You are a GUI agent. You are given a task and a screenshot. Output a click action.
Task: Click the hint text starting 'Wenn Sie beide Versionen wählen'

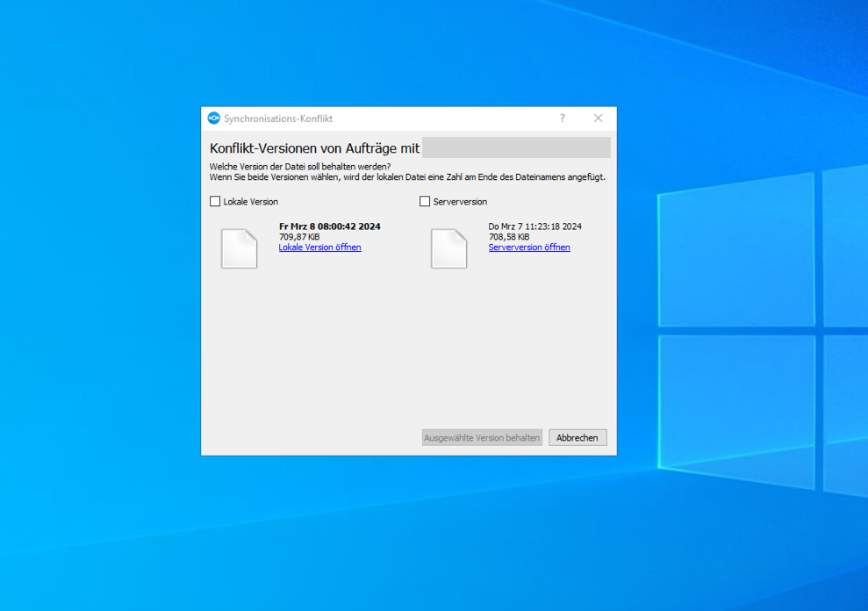[x=407, y=177]
